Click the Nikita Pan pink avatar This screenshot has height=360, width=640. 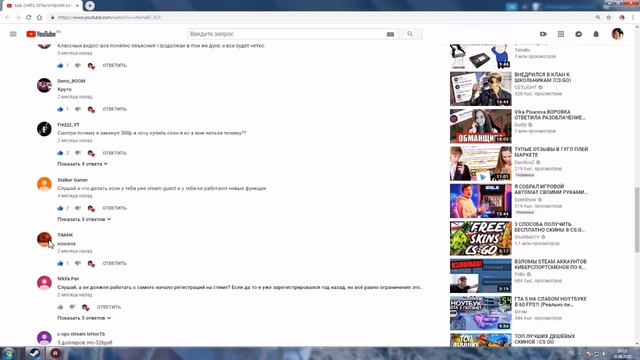pos(44,283)
